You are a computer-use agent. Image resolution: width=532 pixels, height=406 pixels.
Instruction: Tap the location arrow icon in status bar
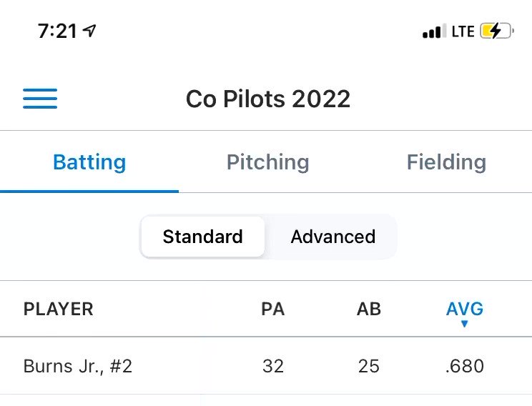click(x=89, y=31)
